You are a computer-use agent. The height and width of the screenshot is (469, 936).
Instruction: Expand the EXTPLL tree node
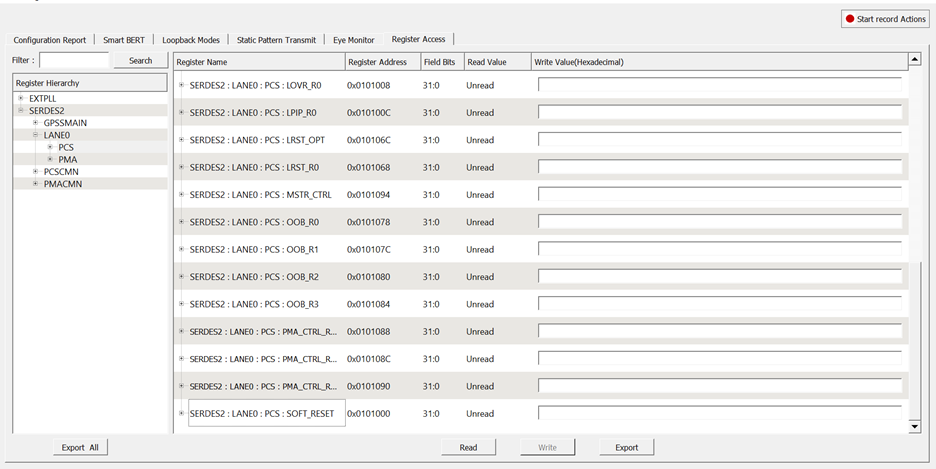point(21,99)
